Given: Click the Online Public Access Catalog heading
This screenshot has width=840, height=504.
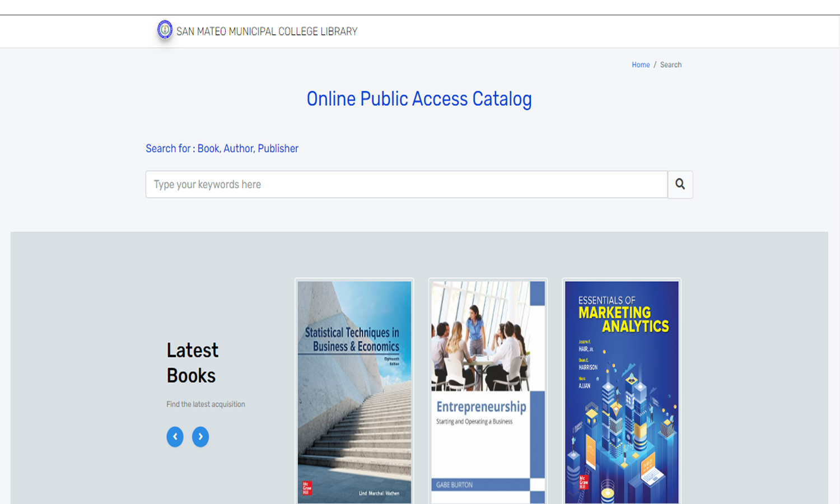Looking at the screenshot, I should 419,99.
